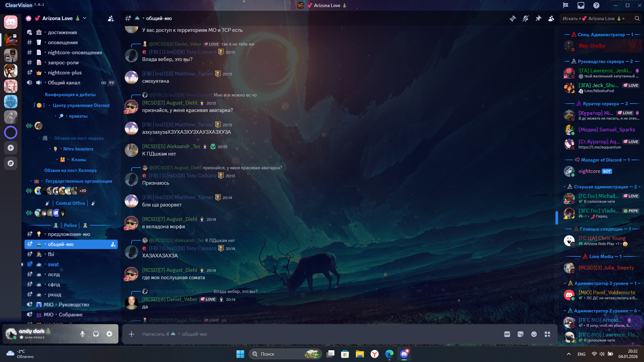
Task: Open emoji picker in message bar
Action: pyautogui.click(x=534, y=334)
